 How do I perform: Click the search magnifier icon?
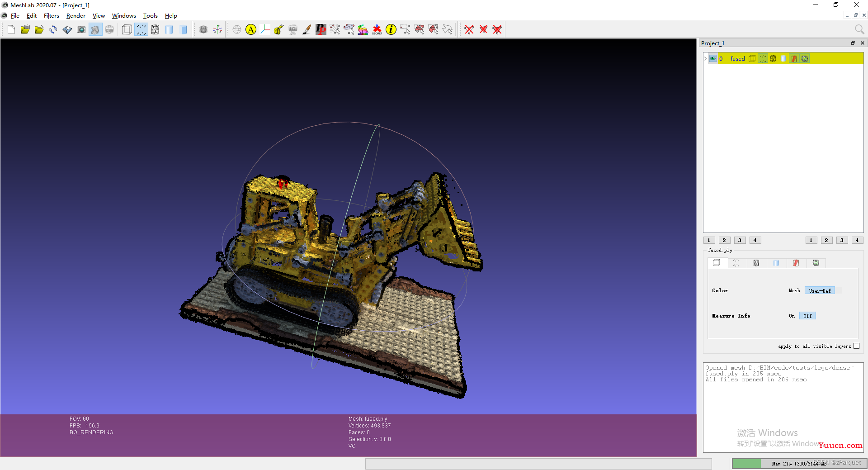859,29
